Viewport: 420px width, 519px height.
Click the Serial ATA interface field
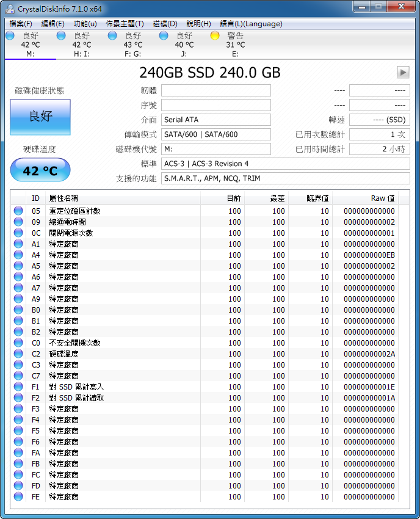(x=215, y=120)
